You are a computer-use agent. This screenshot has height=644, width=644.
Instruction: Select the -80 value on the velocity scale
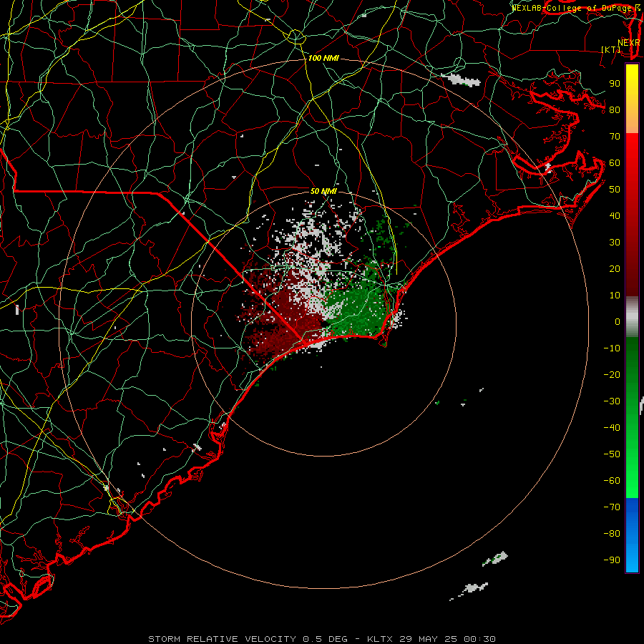tap(612, 534)
